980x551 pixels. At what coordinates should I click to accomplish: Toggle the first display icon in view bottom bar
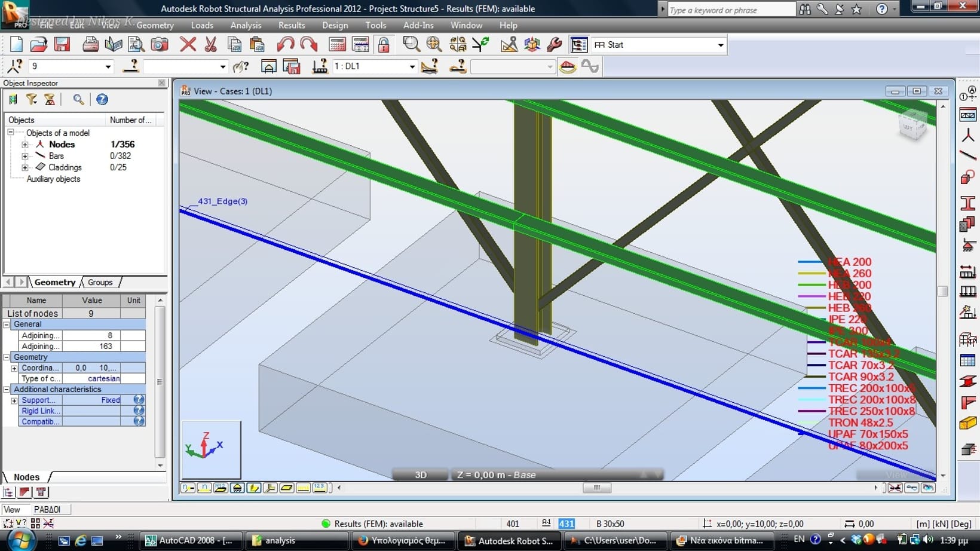[188, 488]
